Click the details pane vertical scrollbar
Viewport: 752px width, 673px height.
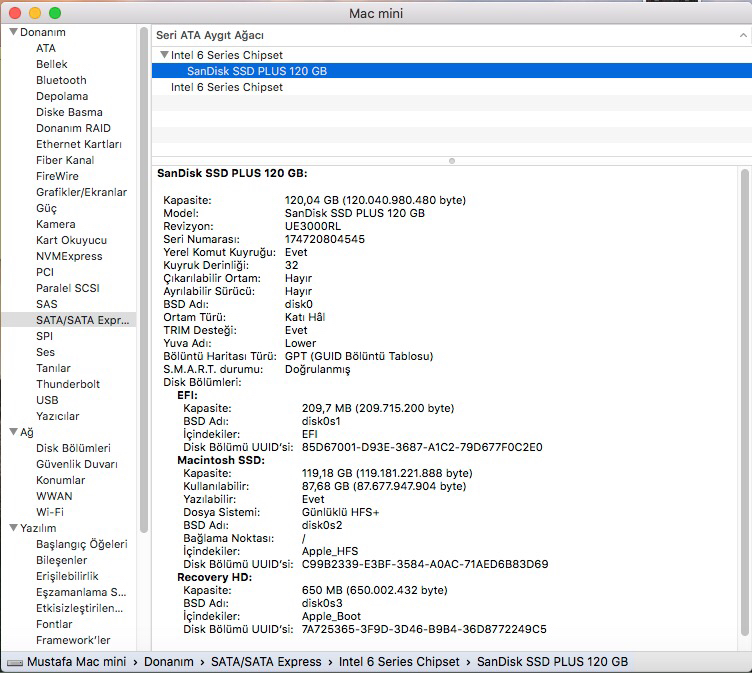click(744, 403)
